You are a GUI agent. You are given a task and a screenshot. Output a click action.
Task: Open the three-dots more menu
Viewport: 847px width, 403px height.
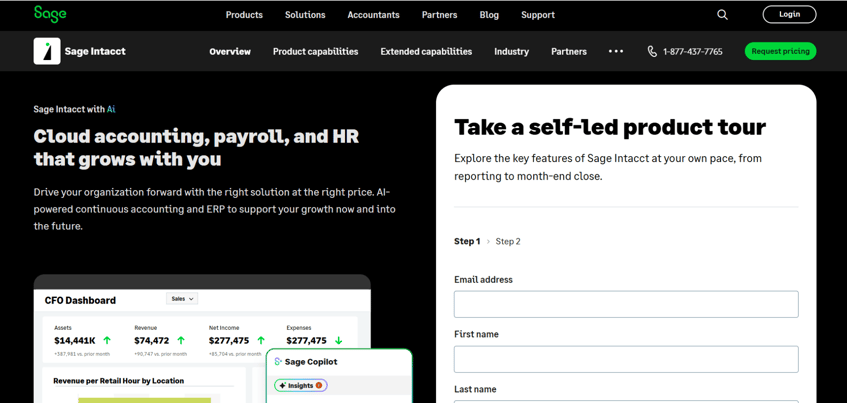[x=616, y=51]
